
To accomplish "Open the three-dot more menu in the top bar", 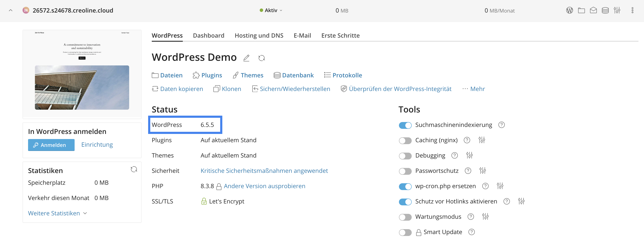I will (632, 10).
